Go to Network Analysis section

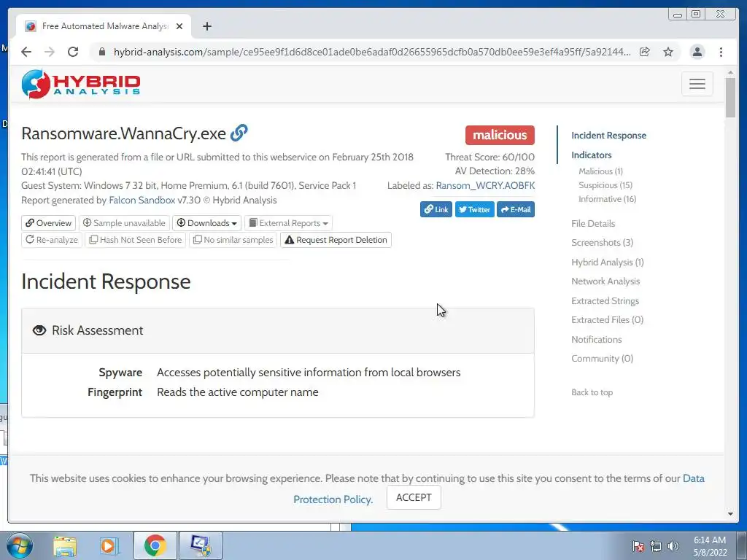point(605,281)
